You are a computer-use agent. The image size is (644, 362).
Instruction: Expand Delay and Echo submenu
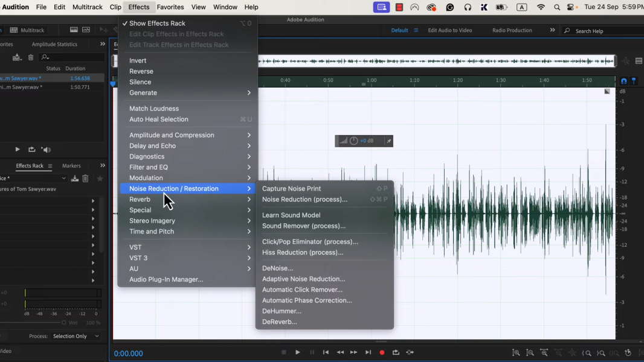pos(187,145)
